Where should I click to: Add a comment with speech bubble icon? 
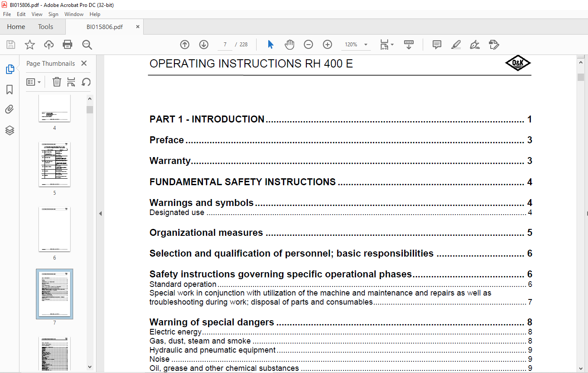coord(437,45)
